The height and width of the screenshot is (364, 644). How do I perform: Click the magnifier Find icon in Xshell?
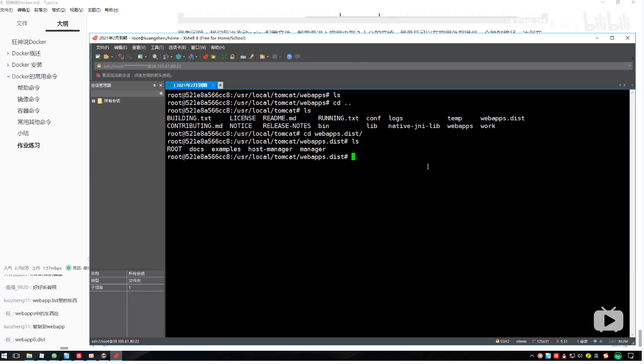click(155, 57)
